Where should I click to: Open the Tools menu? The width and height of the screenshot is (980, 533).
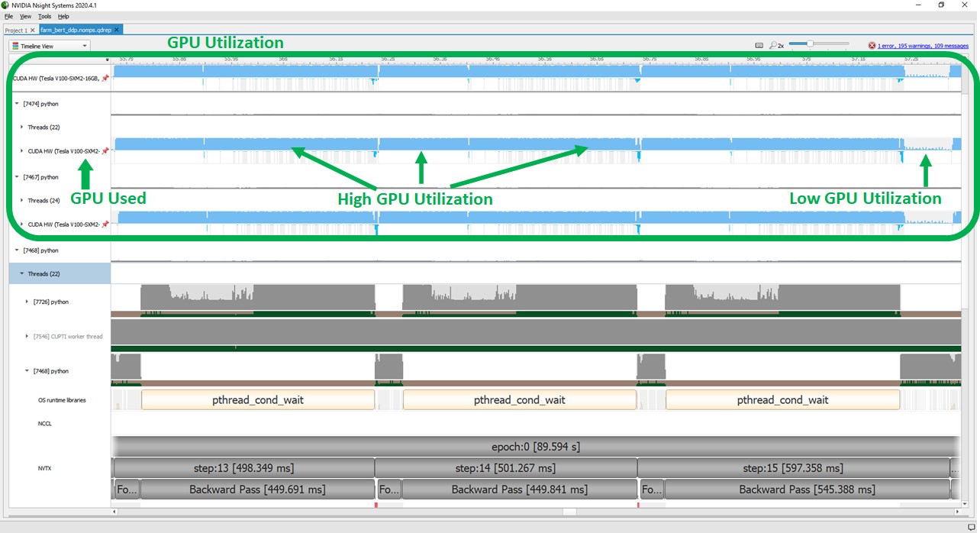45,16
